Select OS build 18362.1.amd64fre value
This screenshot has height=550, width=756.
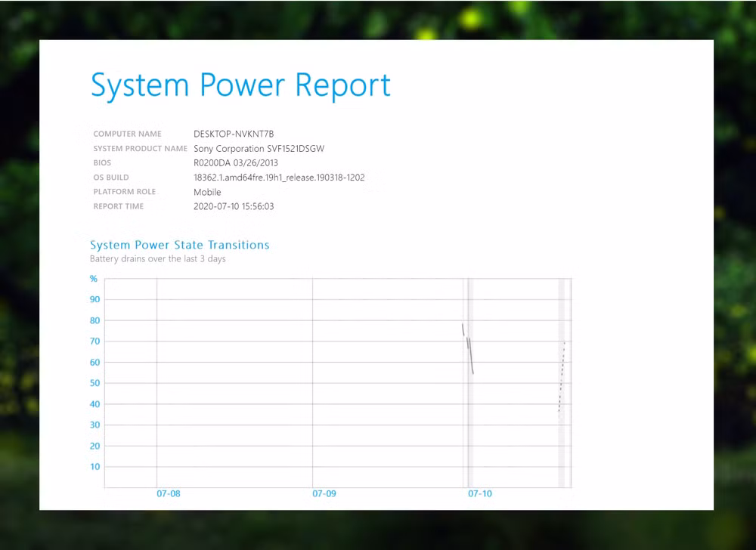[x=279, y=178]
